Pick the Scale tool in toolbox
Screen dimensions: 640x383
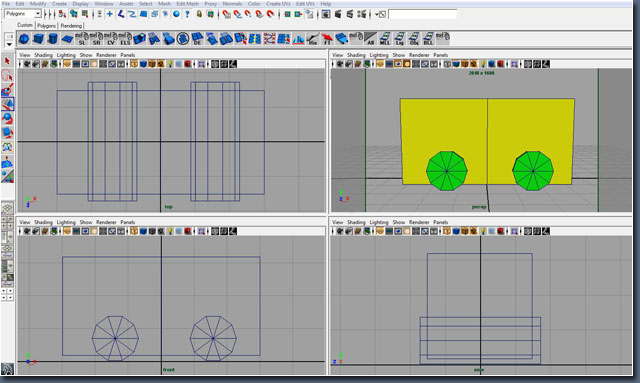coord(7,133)
